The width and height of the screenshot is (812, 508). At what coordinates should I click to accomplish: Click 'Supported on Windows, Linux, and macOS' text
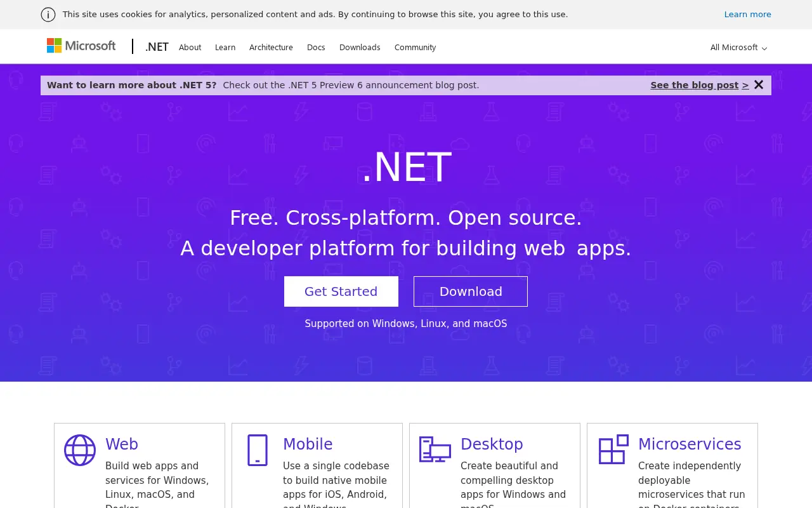pos(406,324)
